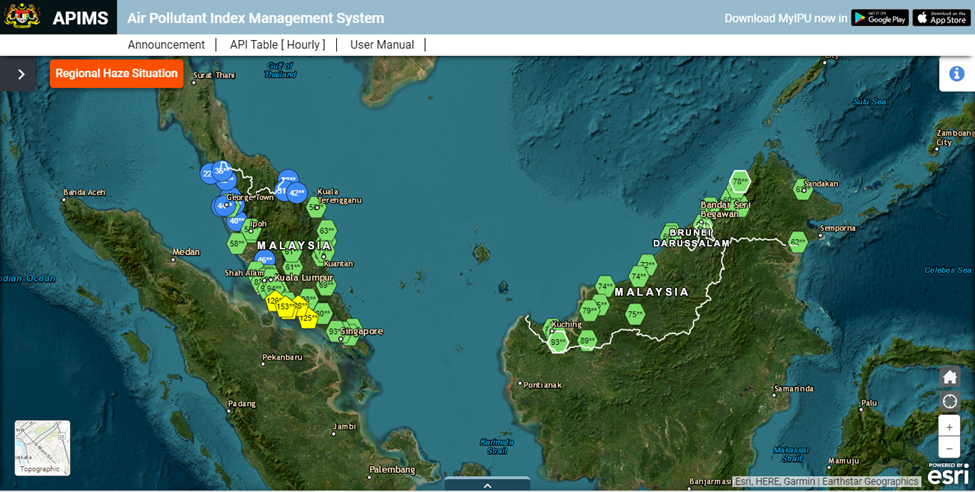Click the APIMS logo emblem
This screenshot has height=492, width=975.
[x=22, y=17]
